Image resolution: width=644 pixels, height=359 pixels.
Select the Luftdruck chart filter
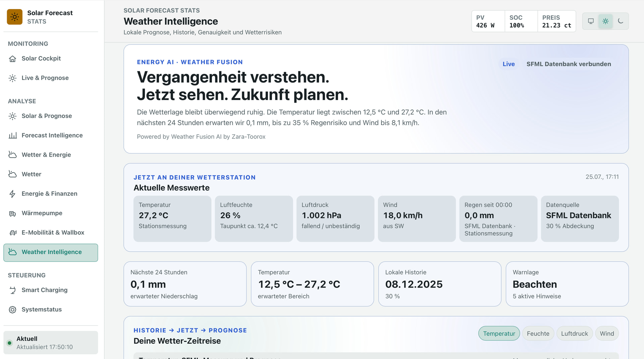point(574,334)
